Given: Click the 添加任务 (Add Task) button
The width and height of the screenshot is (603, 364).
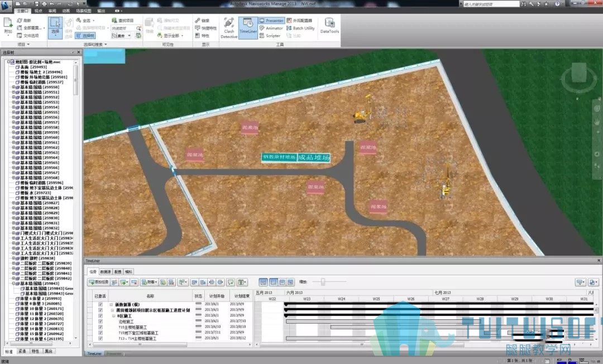Looking at the screenshot, I should point(98,282).
